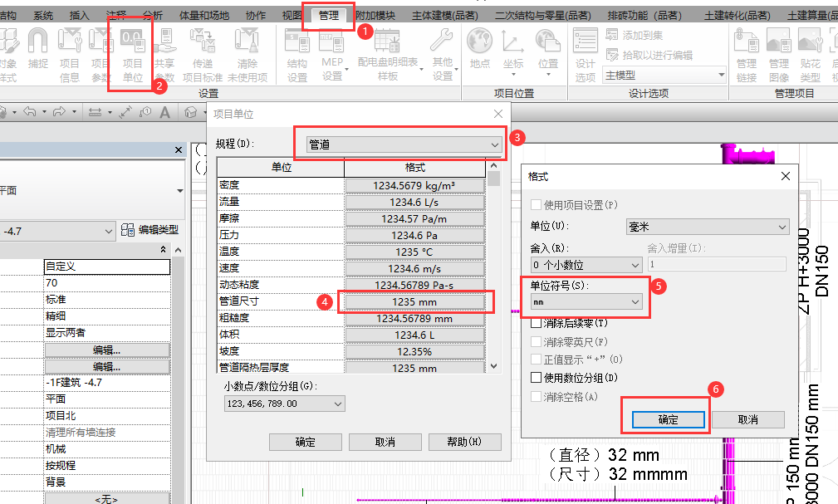Screen dimensions: 838x504
Task: Open 小数点/数位分组 dropdown 123,456,789.00
Action: point(284,404)
